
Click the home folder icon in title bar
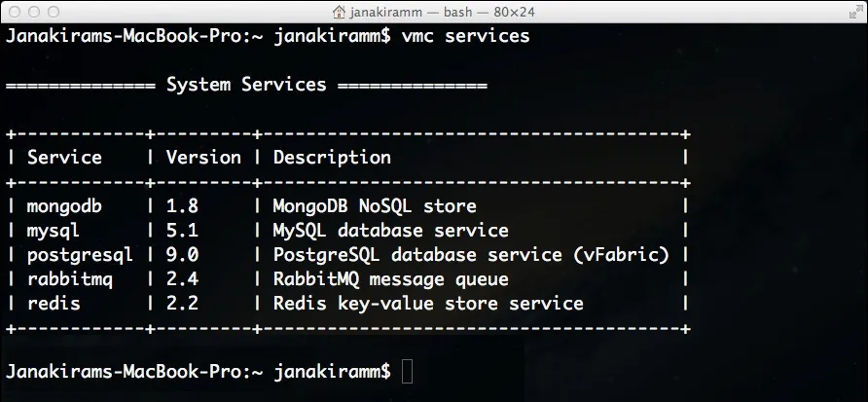pyautogui.click(x=339, y=12)
